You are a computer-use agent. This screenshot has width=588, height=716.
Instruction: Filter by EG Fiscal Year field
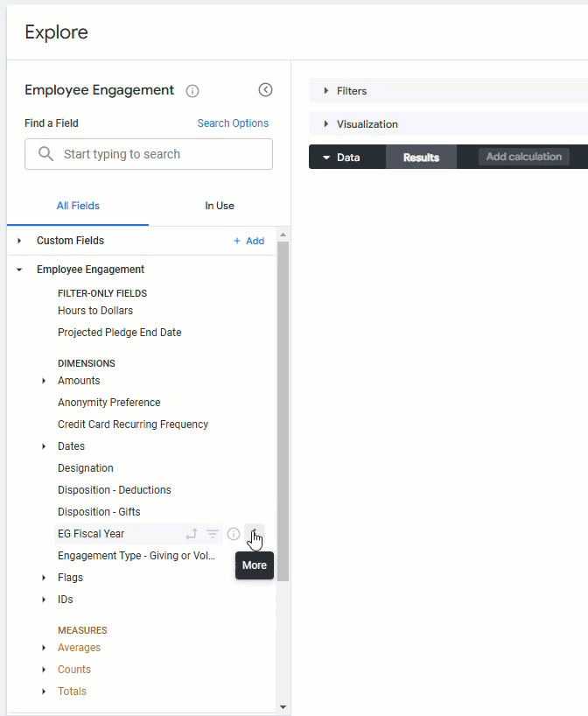click(x=213, y=534)
